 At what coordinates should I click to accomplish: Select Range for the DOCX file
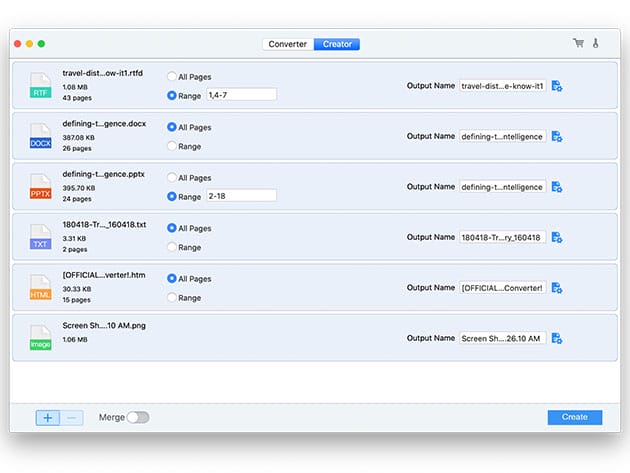point(171,146)
